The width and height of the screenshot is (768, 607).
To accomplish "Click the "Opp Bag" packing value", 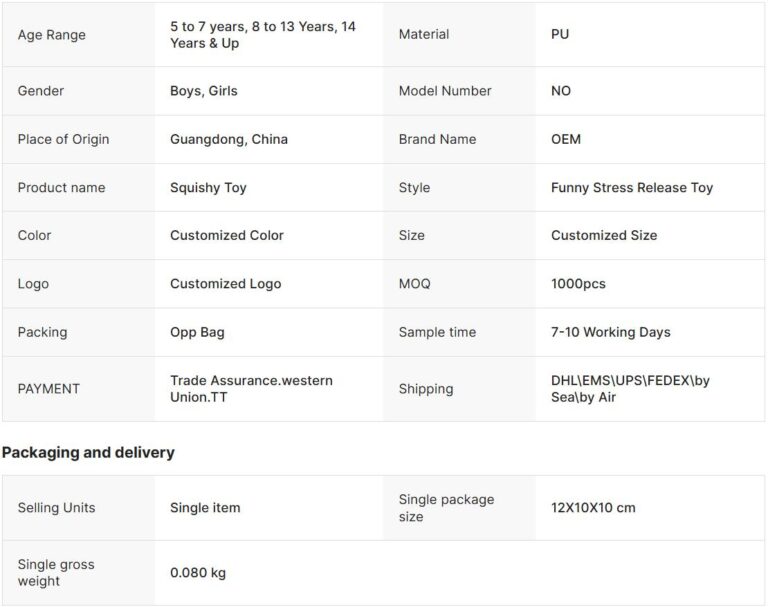I will [197, 332].
